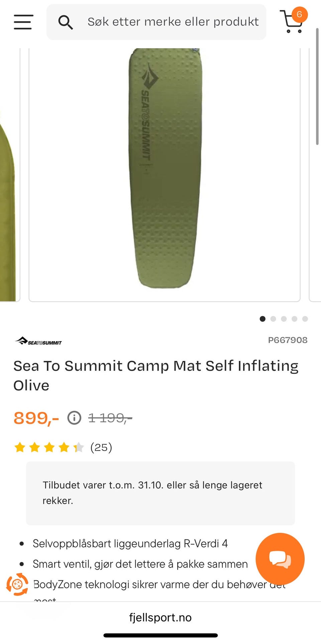Click the star rating icons
The width and height of the screenshot is (321, 644).
click(x=49, y=447)
